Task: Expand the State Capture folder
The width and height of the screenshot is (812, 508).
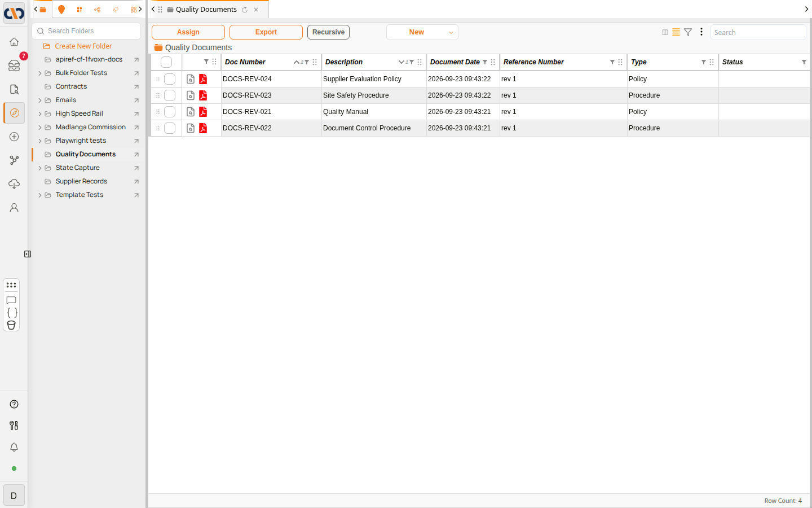Action: coord(39,168)
